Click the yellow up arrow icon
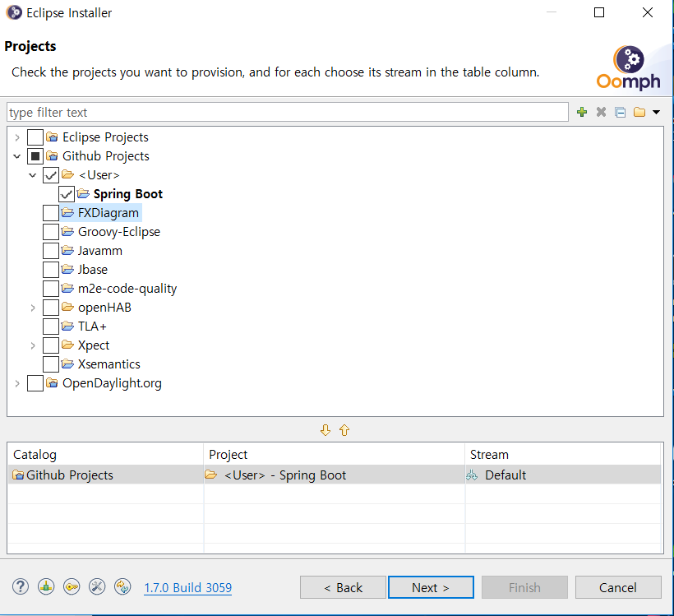The height and width of the screenshot is (616, 674). (x=344, y=430)
